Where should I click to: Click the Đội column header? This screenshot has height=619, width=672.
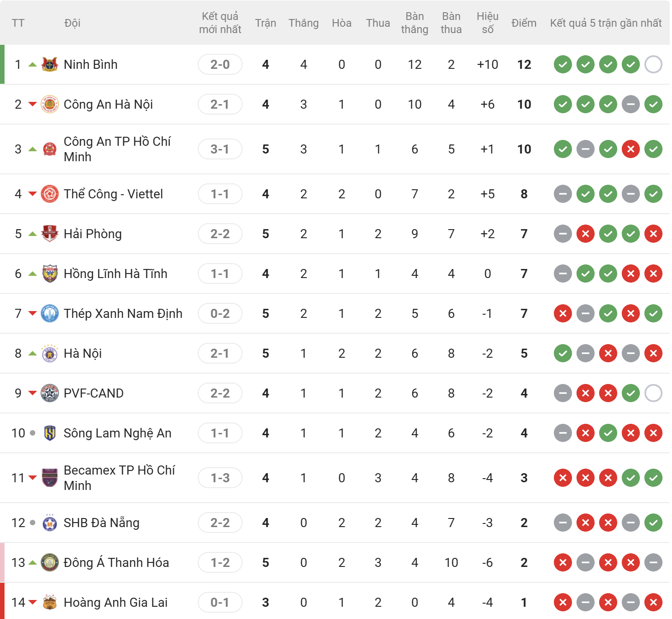point(72,23)
